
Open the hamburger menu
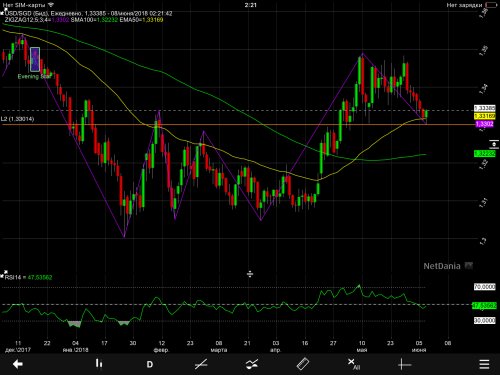484,364
